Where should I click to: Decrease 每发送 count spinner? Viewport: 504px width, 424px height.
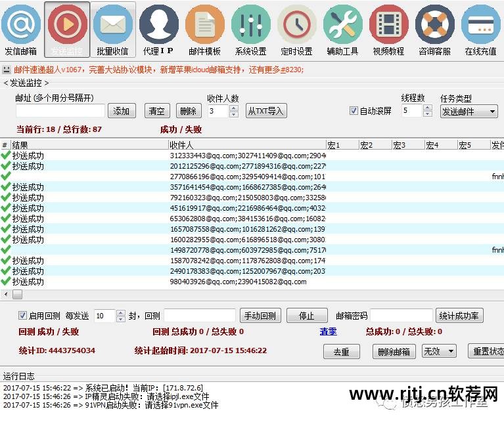(x=120, y=319)
